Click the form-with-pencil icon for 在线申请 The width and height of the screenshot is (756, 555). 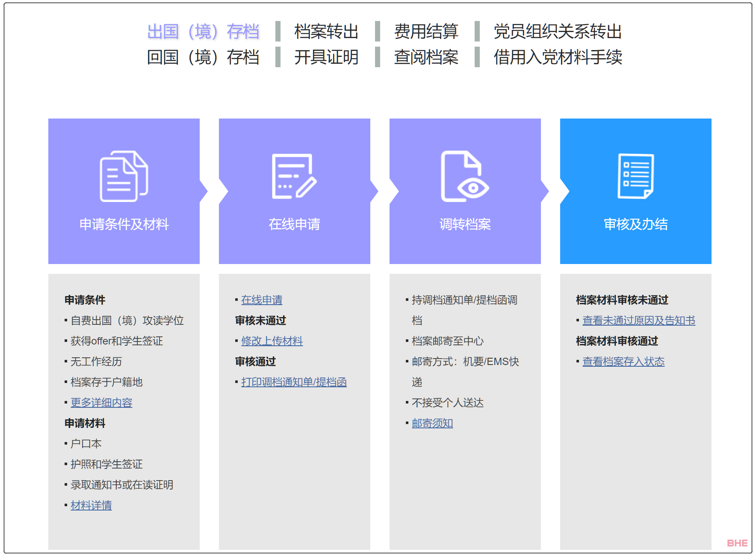(x=294, y=176)
